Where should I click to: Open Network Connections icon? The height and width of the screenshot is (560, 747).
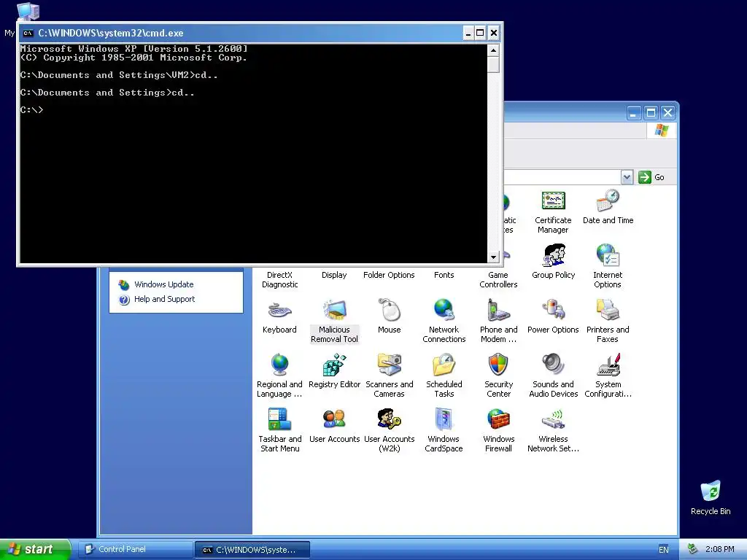point(444,322)
